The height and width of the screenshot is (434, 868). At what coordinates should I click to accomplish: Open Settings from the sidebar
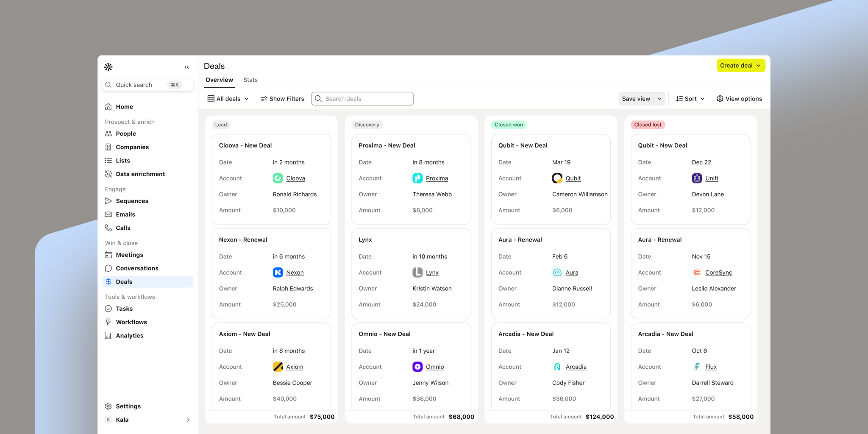[128, 406]
